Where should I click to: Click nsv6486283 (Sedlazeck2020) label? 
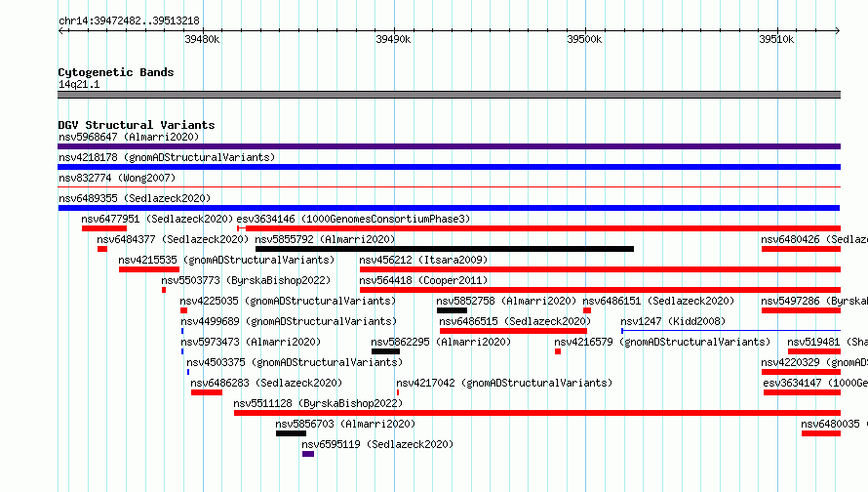(266, 383)
